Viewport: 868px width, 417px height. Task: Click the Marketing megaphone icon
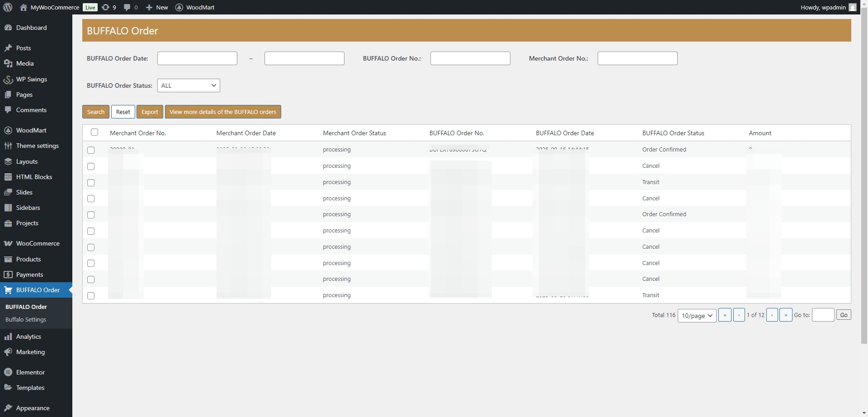(x=8, y=352)
